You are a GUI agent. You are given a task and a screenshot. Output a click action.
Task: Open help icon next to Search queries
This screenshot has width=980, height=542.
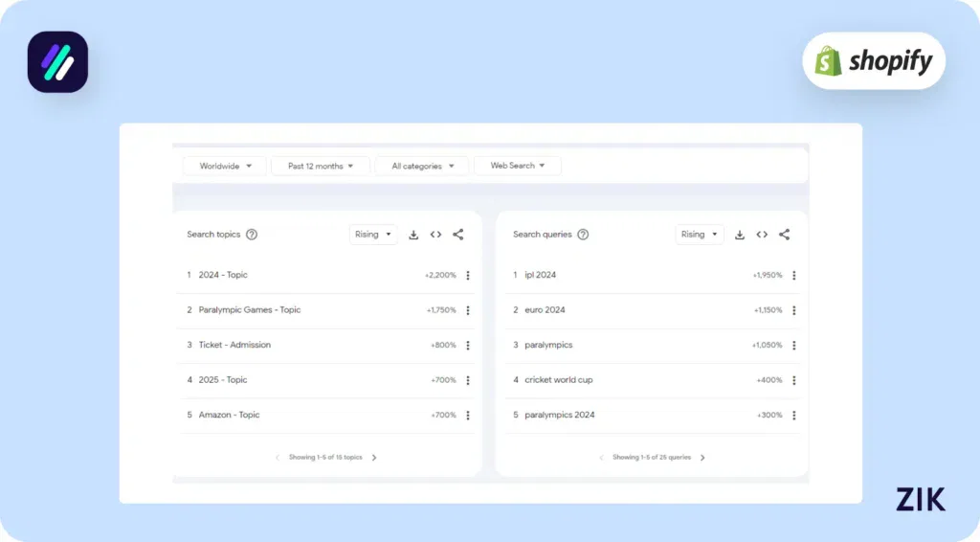[583, 235]
